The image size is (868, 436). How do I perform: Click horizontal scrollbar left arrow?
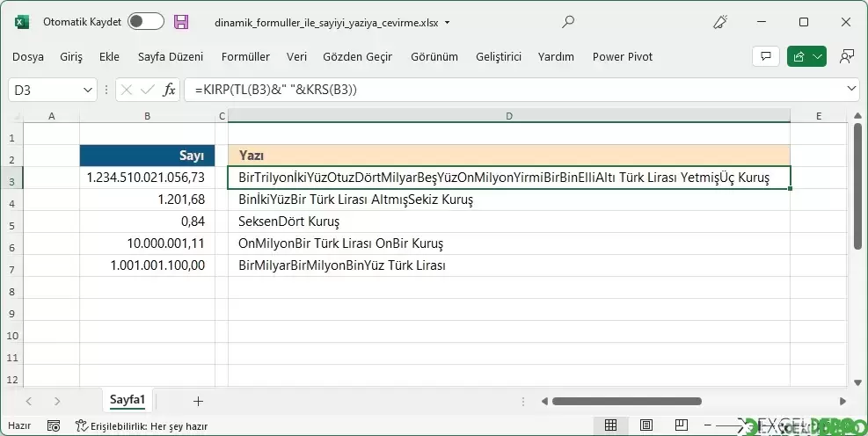[544, 401]
